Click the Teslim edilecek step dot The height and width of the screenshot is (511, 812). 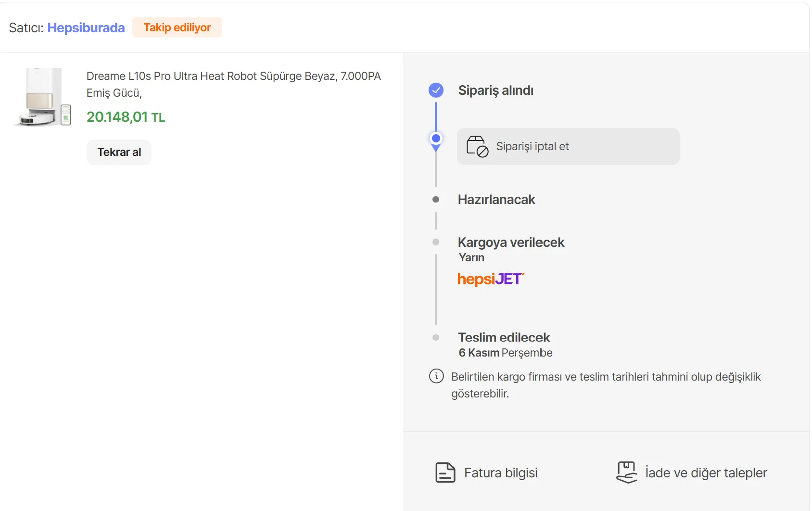(436, 337)
